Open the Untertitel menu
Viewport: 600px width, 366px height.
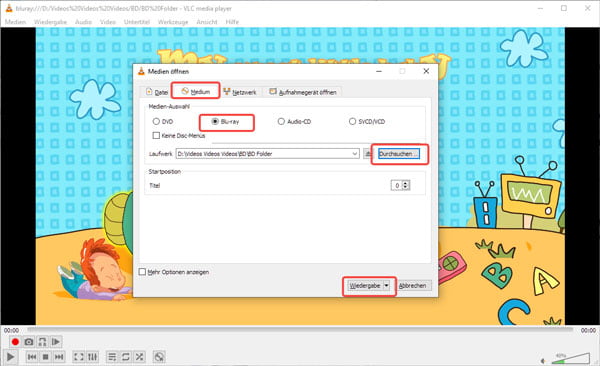(137, 22)
